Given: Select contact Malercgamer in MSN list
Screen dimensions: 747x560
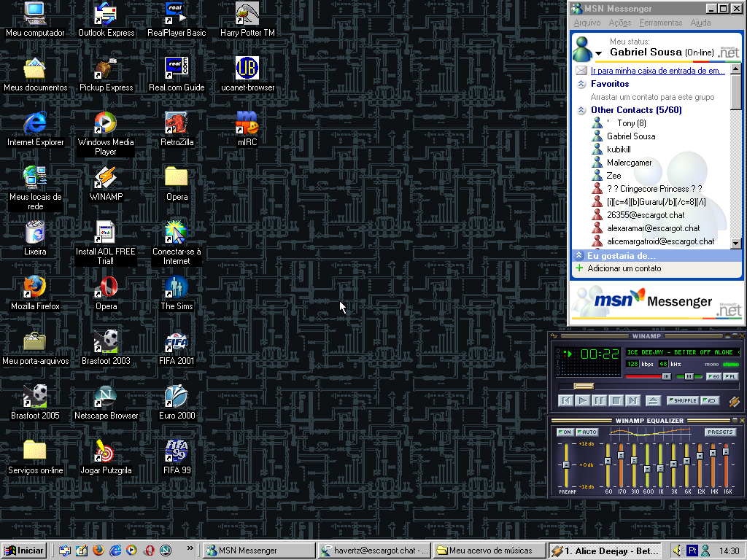Looking at the screenshot, I should [629, 163].
